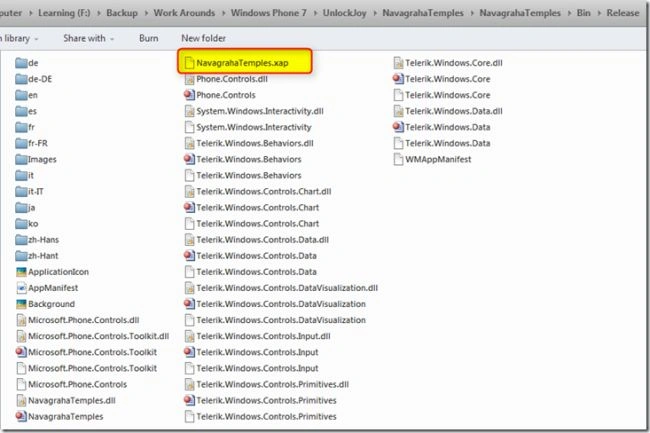
Task: Expand breadcrumb arrow after Windows Phone 7
Action: coord(315,13)
